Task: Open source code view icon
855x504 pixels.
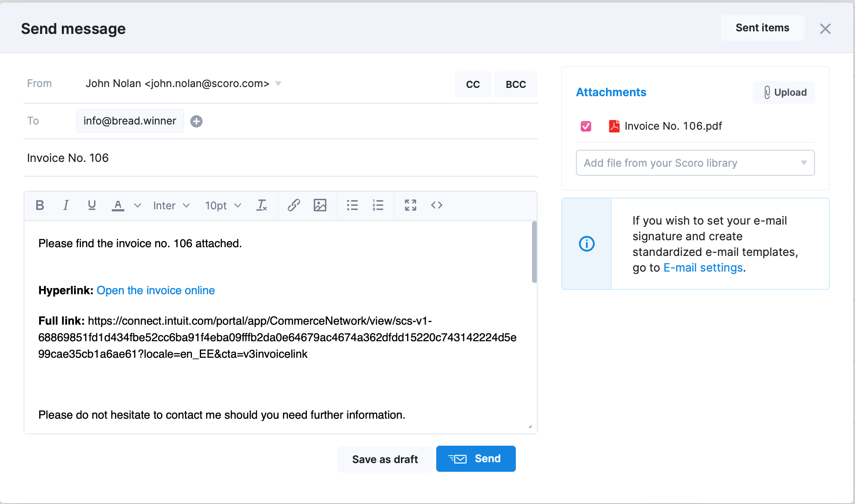Action: 437,205
